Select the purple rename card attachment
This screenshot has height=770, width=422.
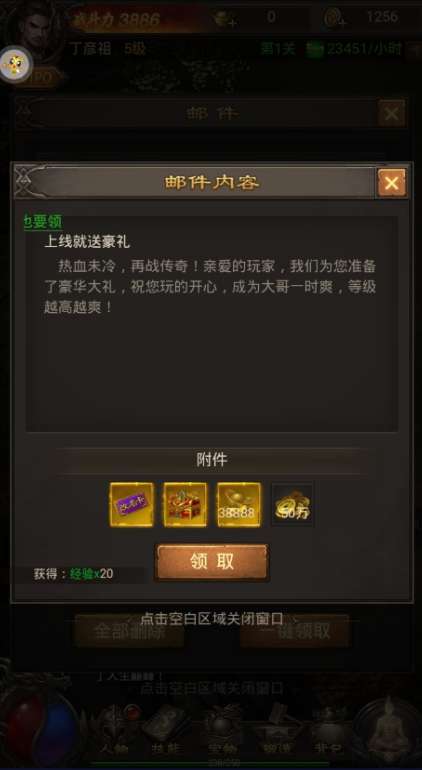click(131, 505)
